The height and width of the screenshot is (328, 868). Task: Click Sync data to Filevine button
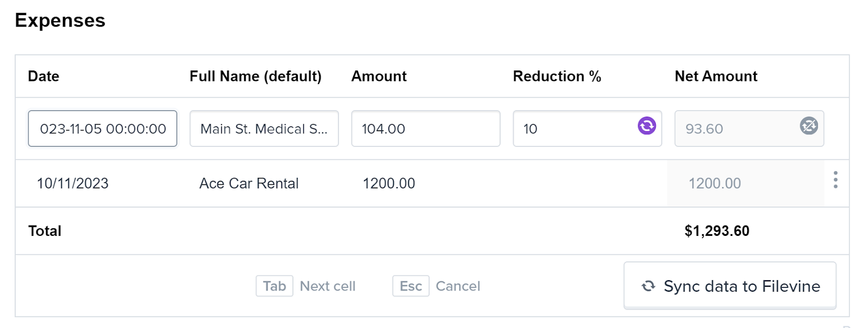coord(730,286)
